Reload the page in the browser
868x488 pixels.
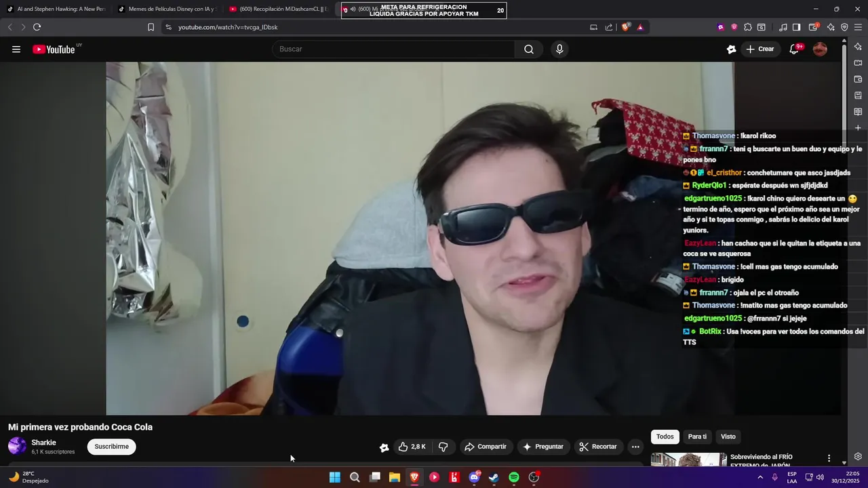(x=37, y=27)
